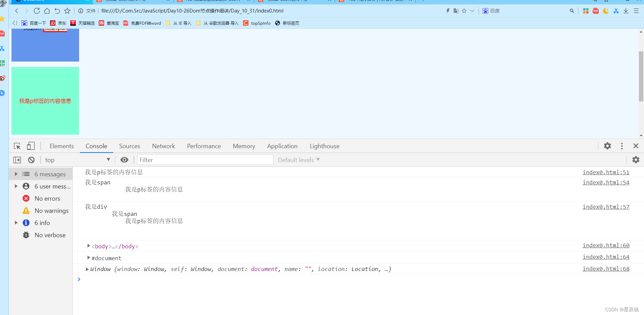Open console settings gear

tap(636, 160)
